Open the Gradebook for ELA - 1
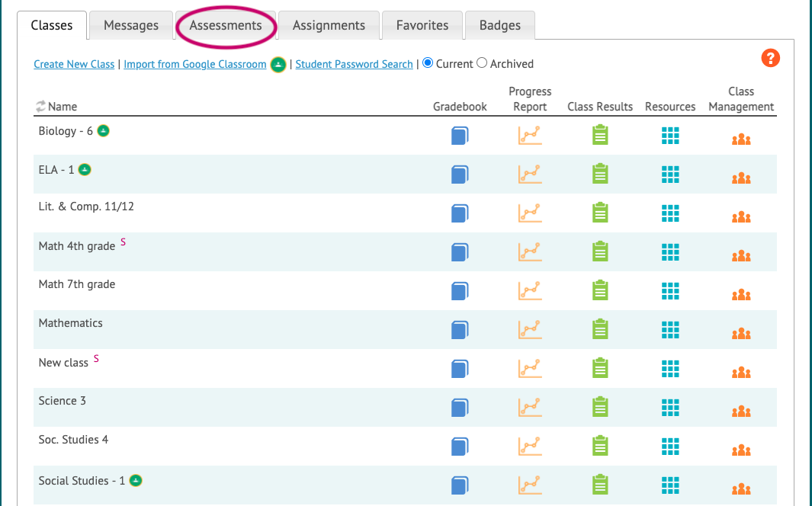Viewport: 812px width, 506px height. pos(460,175)
